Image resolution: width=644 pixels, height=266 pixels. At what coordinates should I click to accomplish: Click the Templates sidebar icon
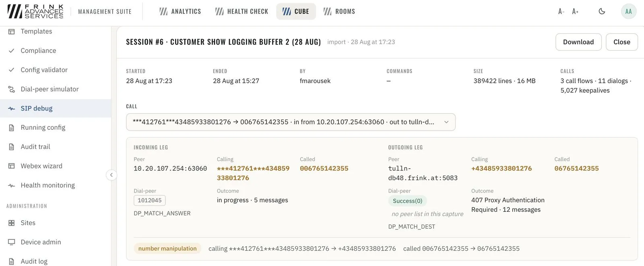pyautogui.click(x=12, y=31)
